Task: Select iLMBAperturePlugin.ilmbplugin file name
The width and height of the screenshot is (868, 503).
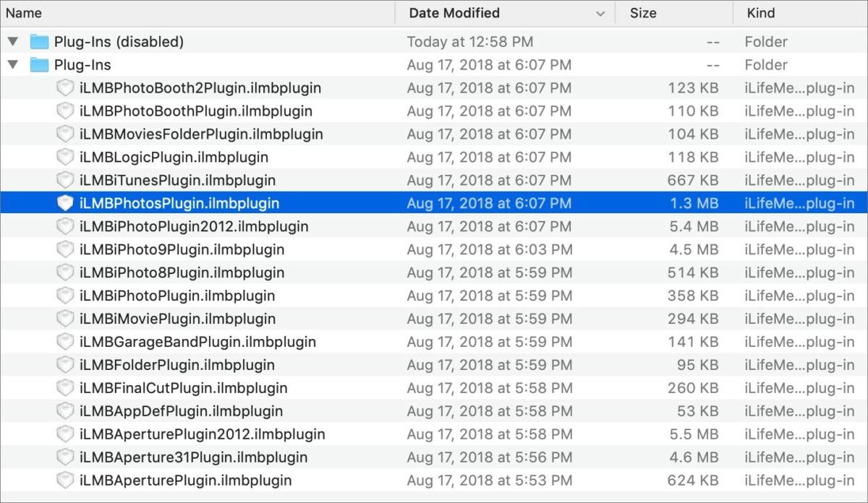Action: point(185,481)
